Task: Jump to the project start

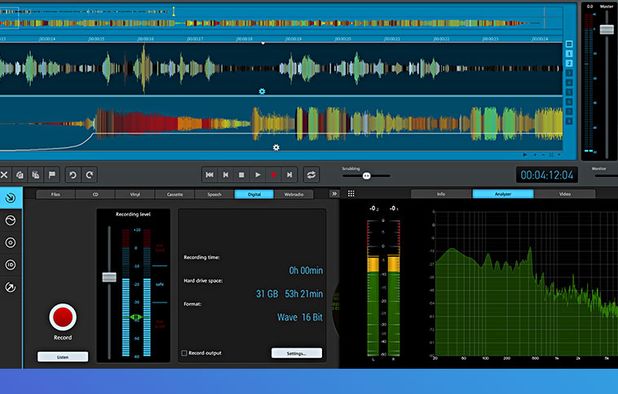Action: pos(210,175)
